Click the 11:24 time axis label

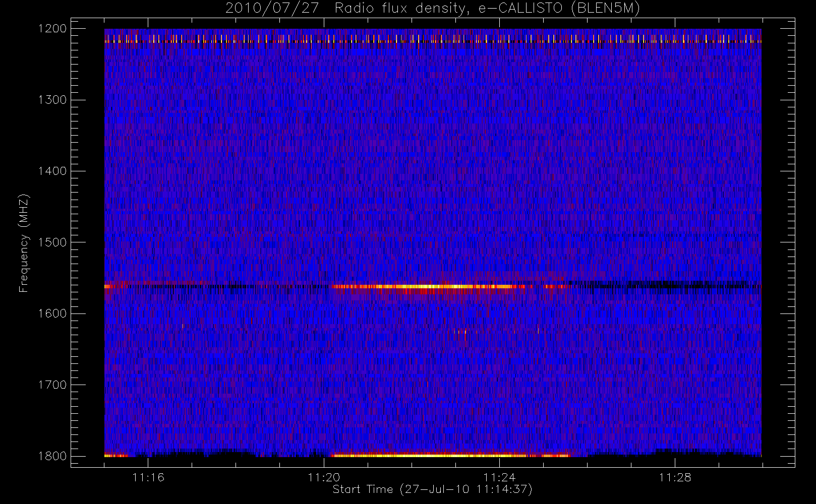(x=499, y=477)
